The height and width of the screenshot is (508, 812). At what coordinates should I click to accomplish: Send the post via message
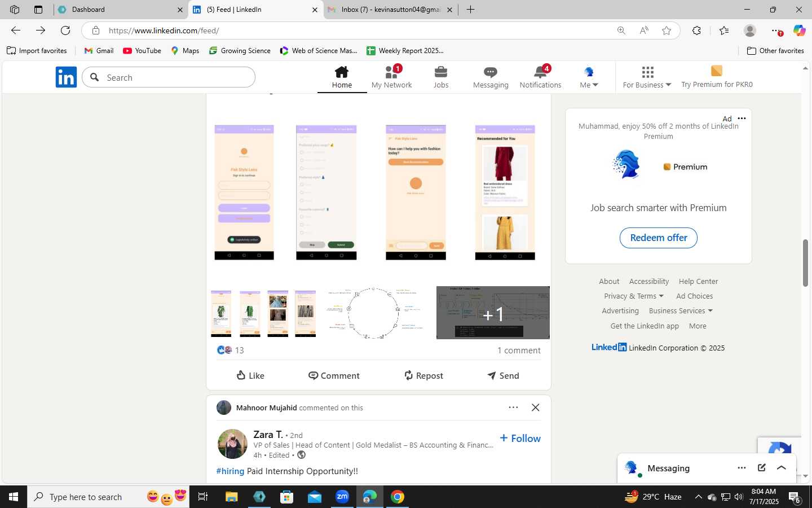(x=503, y=375)
